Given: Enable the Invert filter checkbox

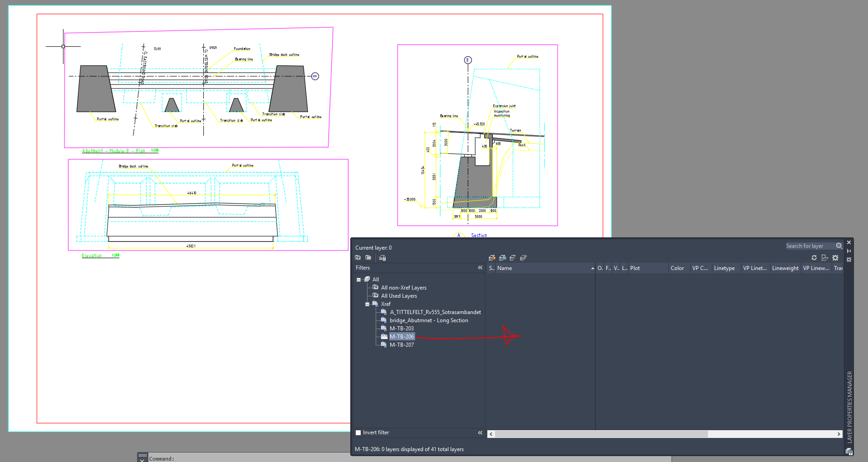Looking at the screenshot, I should 358,433.
